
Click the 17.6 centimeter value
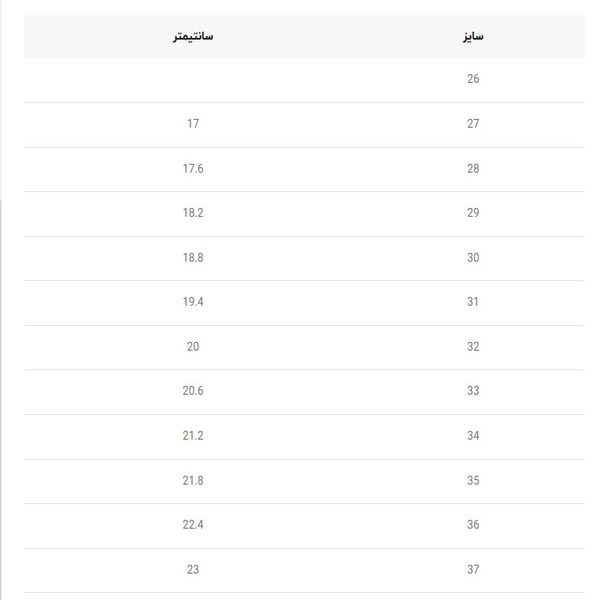[193, 168]
